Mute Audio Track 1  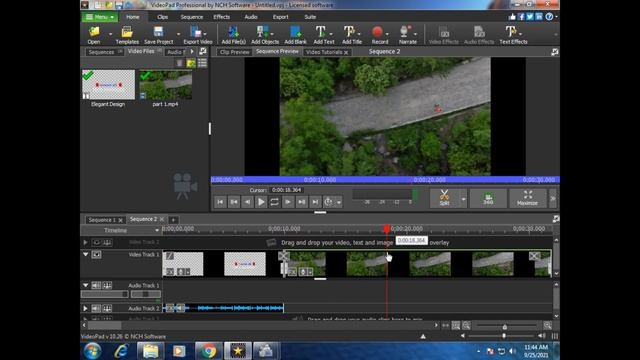point(96,285)
